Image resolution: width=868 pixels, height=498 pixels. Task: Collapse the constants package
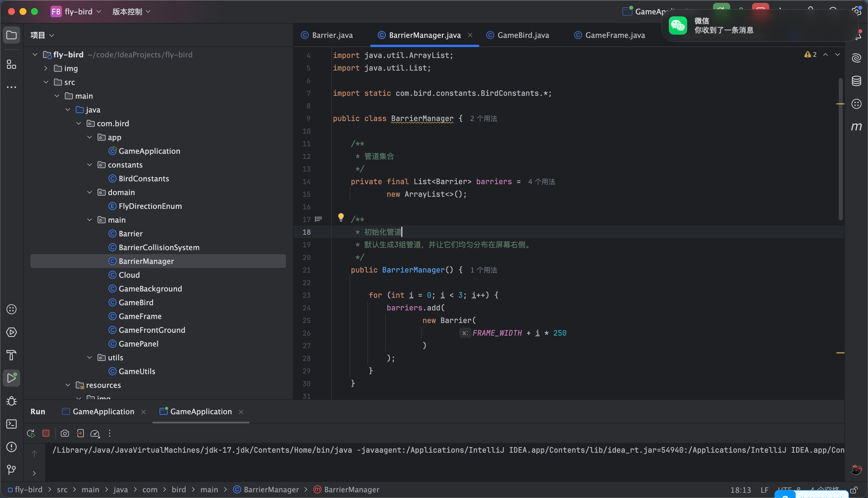(90, 165)
